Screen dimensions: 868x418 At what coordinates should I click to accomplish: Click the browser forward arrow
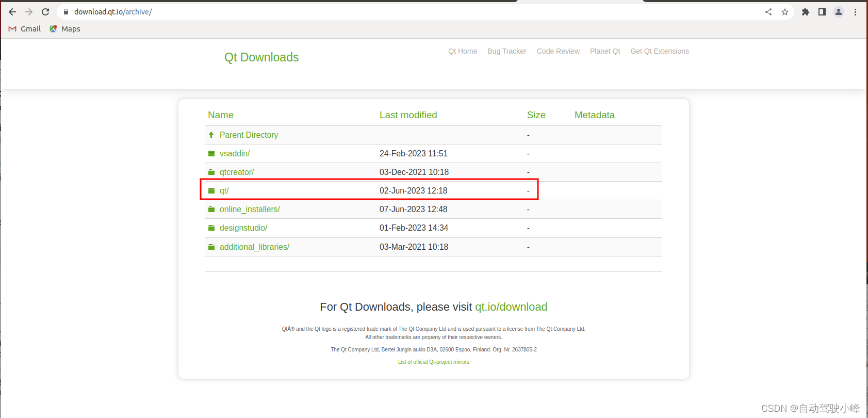click(x=29, y=12)
